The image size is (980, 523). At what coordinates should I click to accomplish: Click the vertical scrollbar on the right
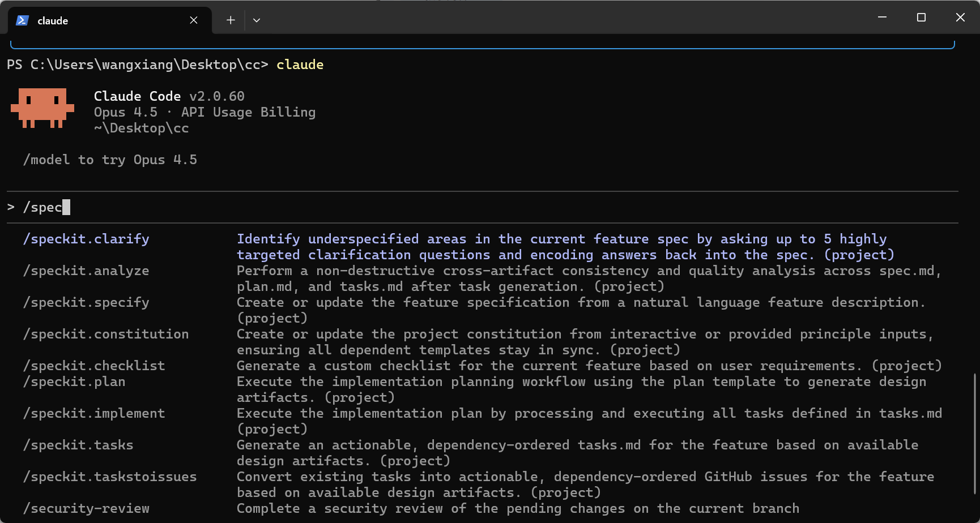(x=974, y=433)
